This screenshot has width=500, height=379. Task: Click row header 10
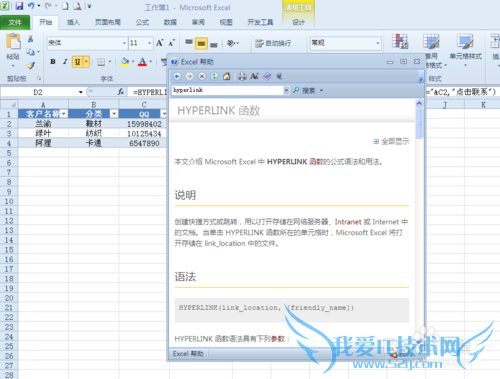tap(9, 201)
